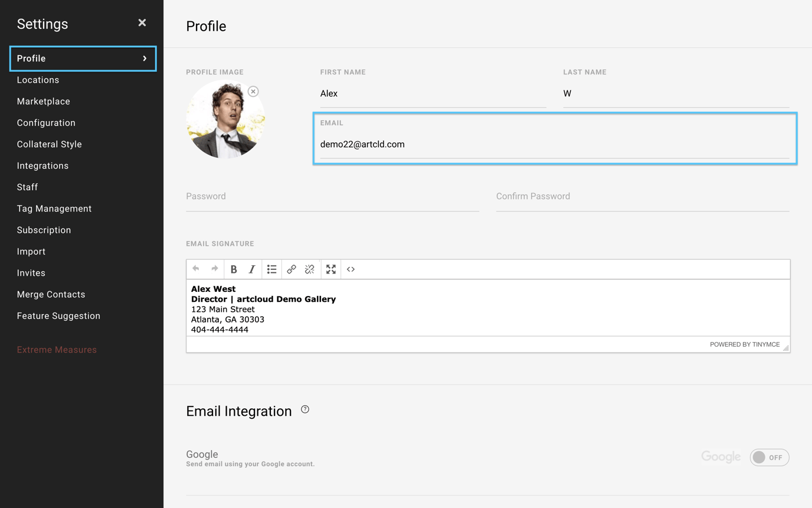Toggle italic formatting in signature toolbar
The width and height of the screenshot is (812, 508).
coord(252,269)
